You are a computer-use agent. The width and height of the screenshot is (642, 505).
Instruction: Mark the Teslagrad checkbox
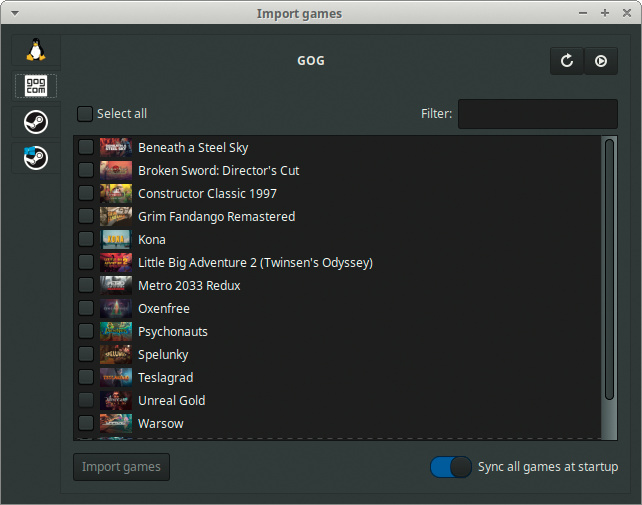tap(86, 378)
